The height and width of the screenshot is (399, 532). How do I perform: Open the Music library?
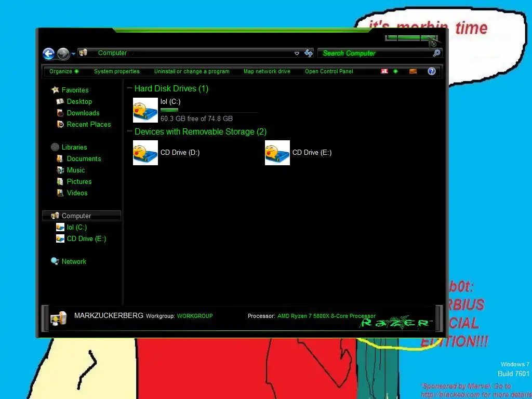[x=76, y=170]
